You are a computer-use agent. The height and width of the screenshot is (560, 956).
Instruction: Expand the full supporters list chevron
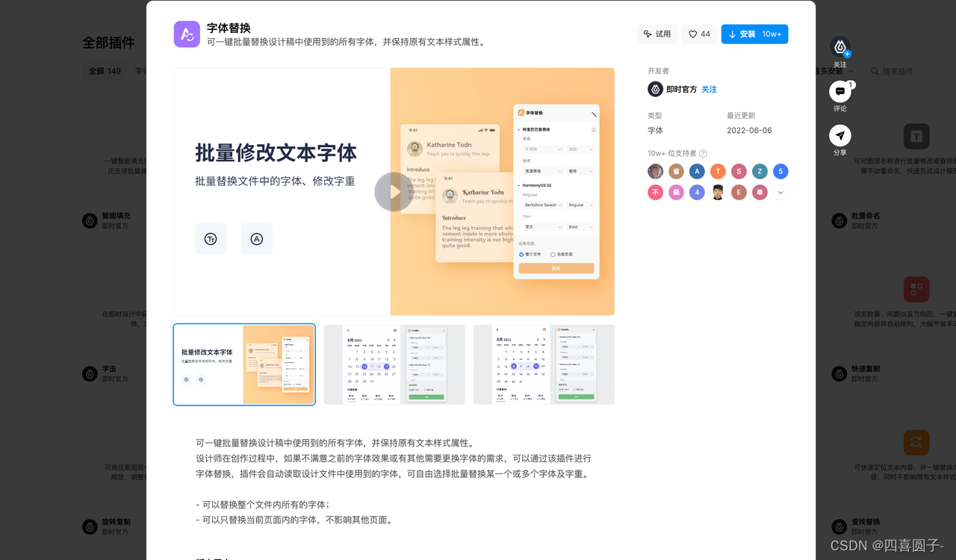tap(780, 193)
